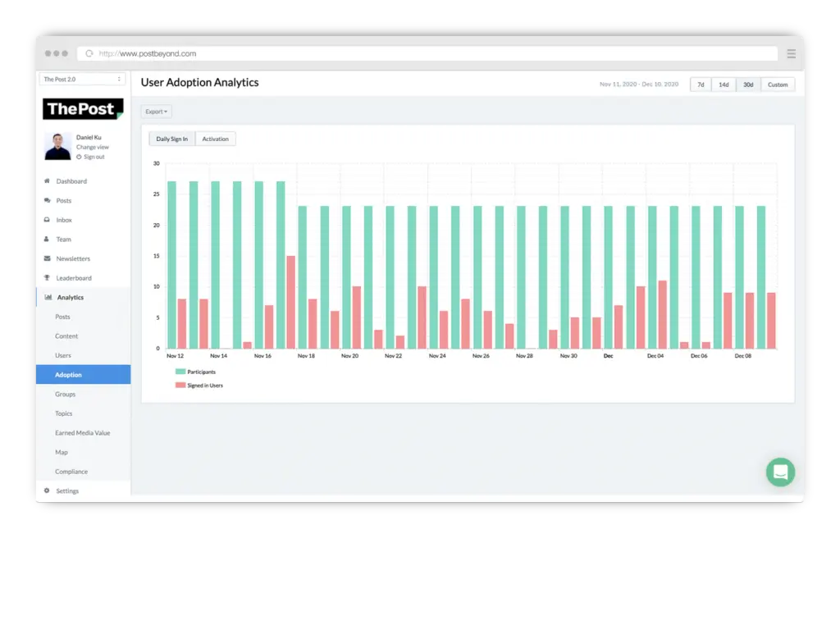Open the green chat support widget
Image resolution: width=840 pixels, height=630 pixels.
tap(780, 472)
